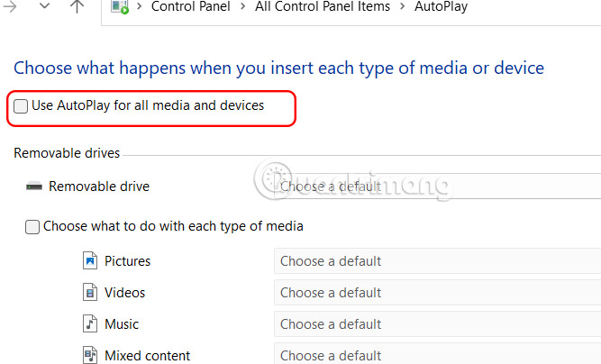Image resolution: width=601 pixels, height=364 pixels.
Task: Go to Control Panel in the breadcrumb
Action: tap(191, 7)
